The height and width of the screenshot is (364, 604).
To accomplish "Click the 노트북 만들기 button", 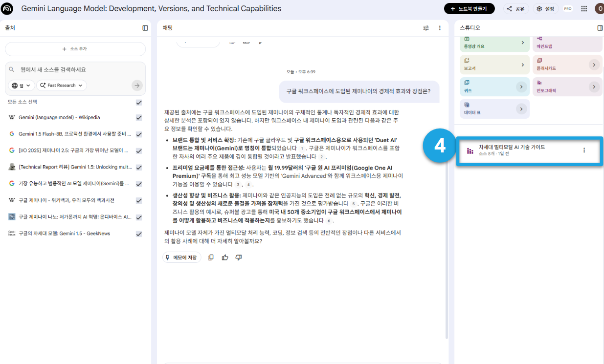I will (469, 8).
